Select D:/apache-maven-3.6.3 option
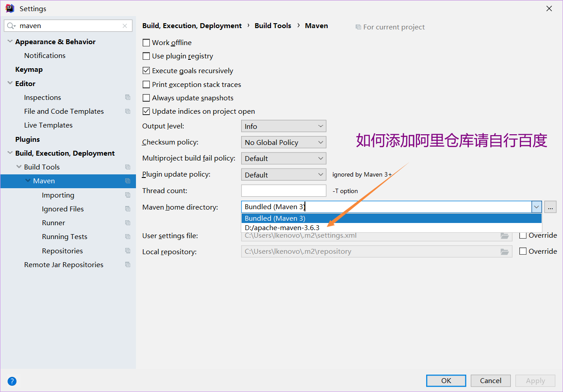The height and width of the screenshot is (392, 563). coord(391,227)
